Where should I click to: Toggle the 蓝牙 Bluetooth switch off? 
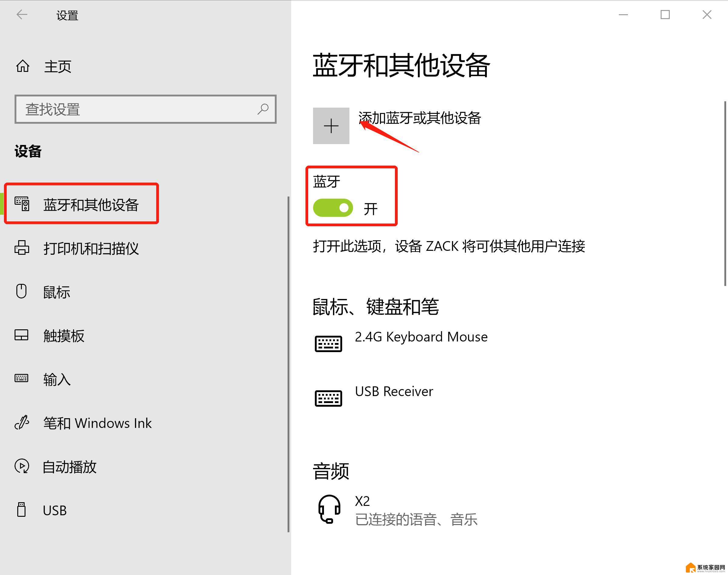333,208
